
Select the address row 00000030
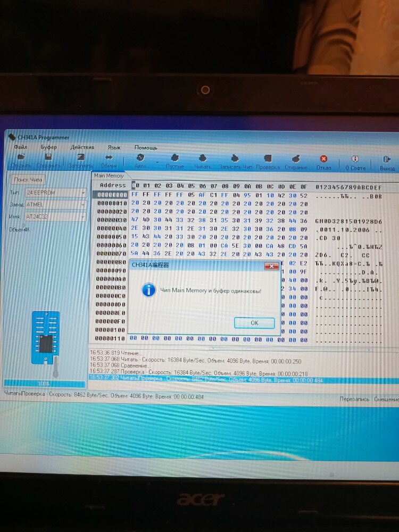pyautogui.click(x=112, y=220)
